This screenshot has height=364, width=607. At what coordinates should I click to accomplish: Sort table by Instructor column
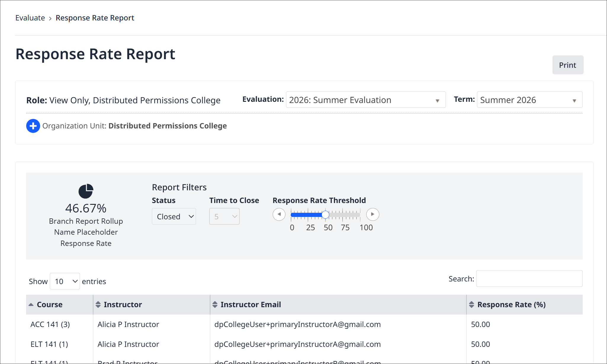pyautogui.click(x=152, y=305)
